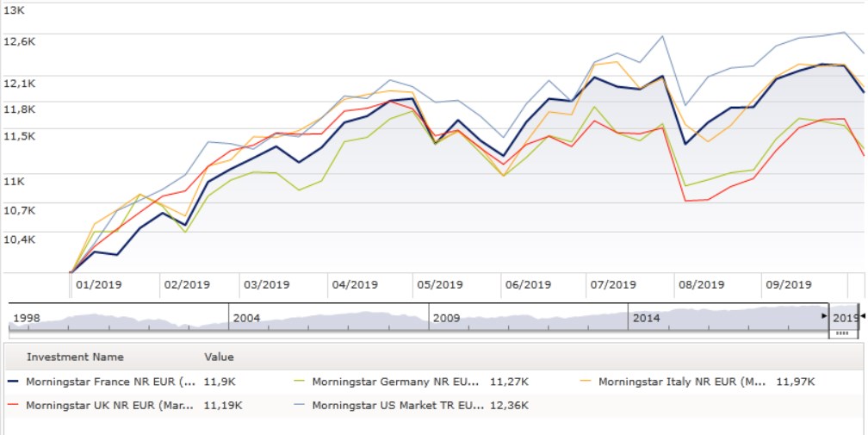This screenshot has height=435, width=868.
Task: Jump to 2014 on the overview timeline
Action: (x=646, y=318)
